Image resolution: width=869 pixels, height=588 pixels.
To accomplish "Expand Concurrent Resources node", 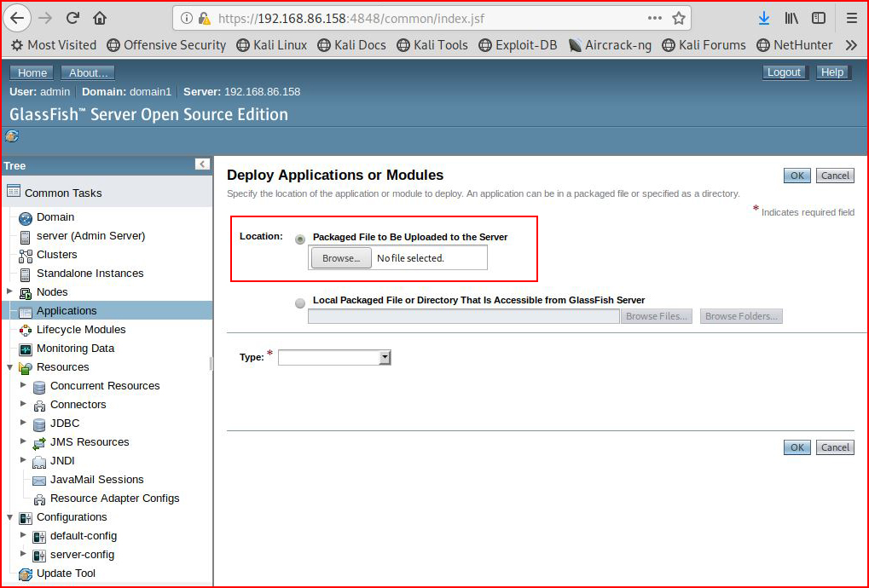I will coord(23,384).
